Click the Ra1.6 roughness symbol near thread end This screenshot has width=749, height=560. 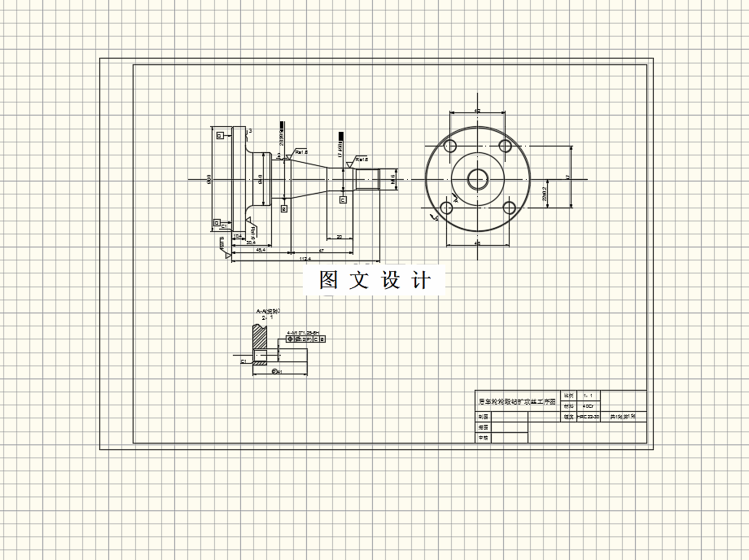pos(356,161)
